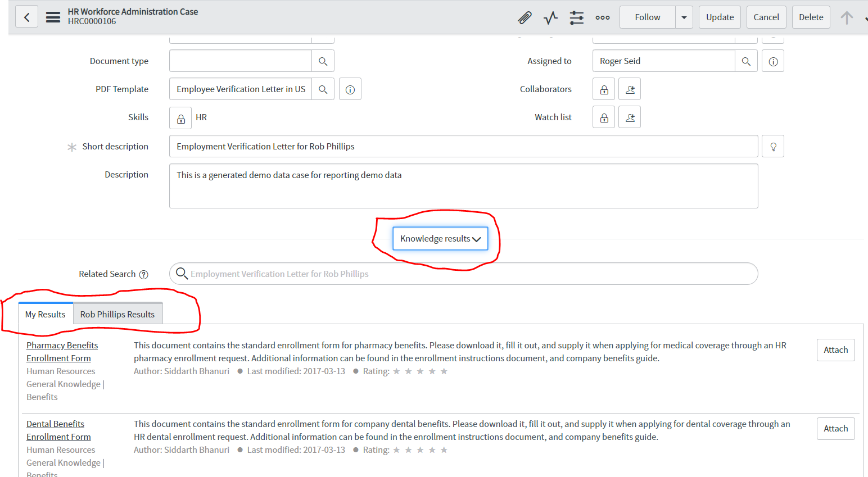The height and width of the screenshot is (477, 868).
Task: Rate Dental Benefits article fifth star
Action: coord(444,450)
